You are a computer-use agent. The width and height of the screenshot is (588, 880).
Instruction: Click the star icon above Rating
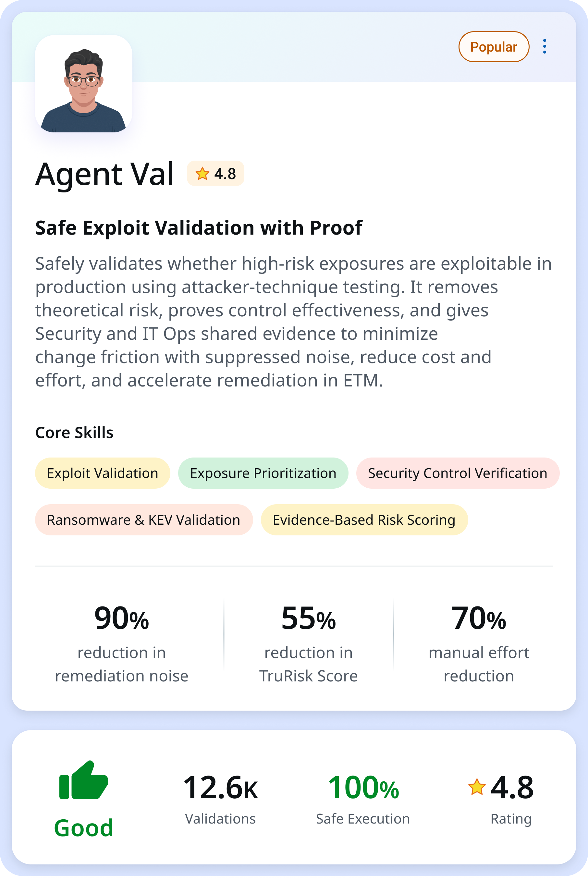pyautogui.click(x=477, y=787)
